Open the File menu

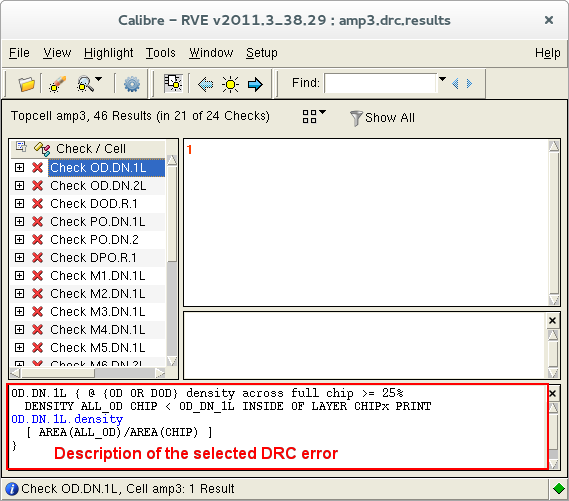click(x=19, y=53)
